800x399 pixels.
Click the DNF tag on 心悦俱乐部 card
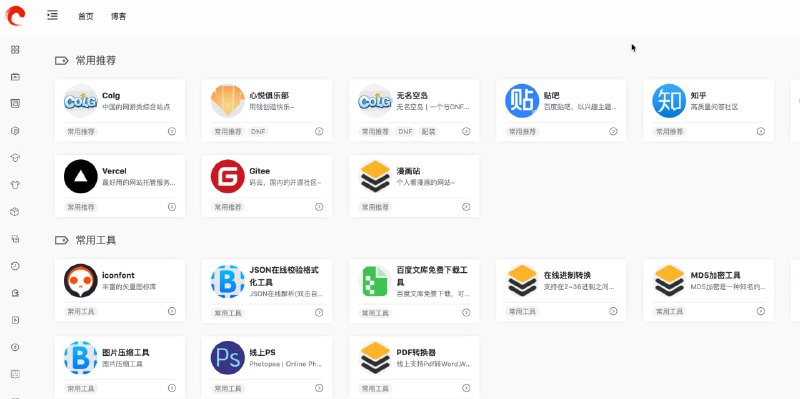tap(258, 132)
